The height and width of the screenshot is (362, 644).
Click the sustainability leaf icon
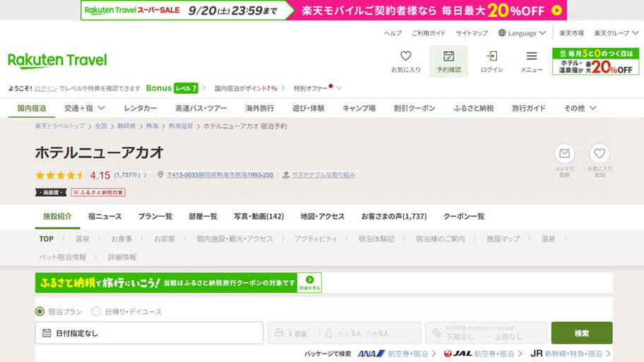pos(286,175)
